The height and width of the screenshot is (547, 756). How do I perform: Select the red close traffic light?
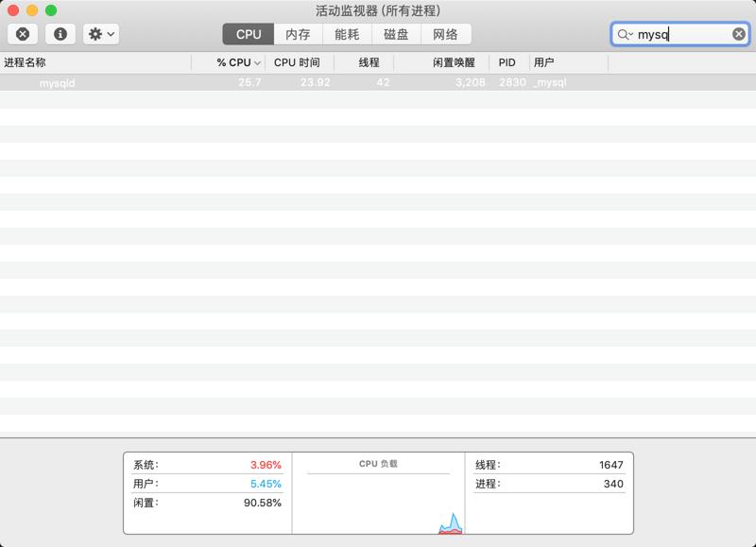click(x=11, y=9)
